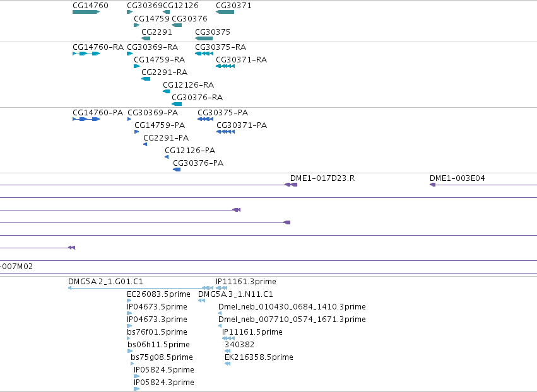Click the CG14760-RA transcript label

[98, 47]
